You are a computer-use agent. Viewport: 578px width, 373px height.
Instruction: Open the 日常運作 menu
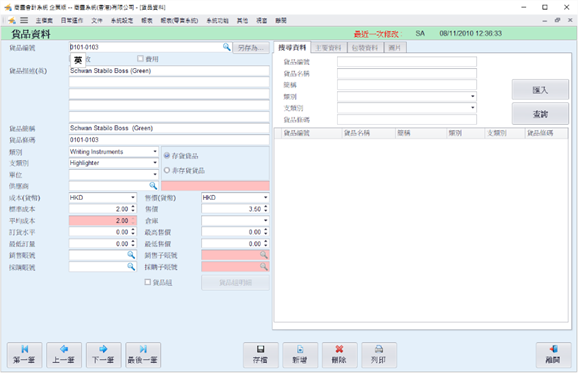pyautogui.click(x=72, y=21)
